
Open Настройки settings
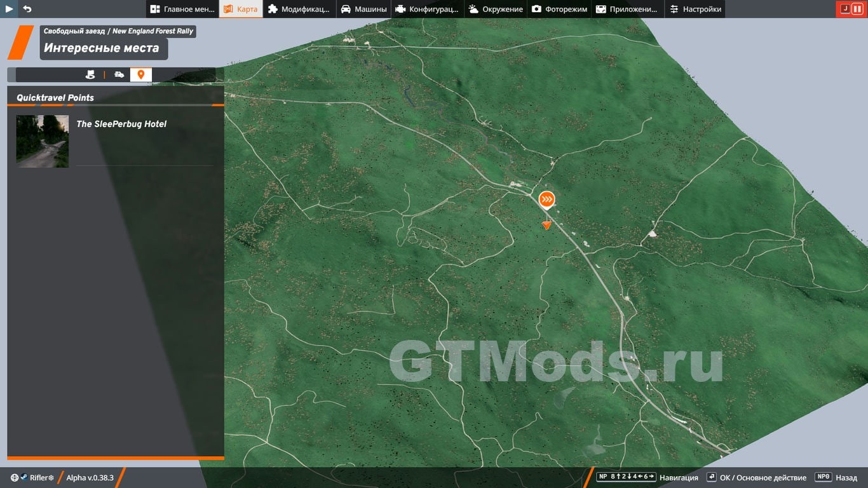[x=695, y=9]
